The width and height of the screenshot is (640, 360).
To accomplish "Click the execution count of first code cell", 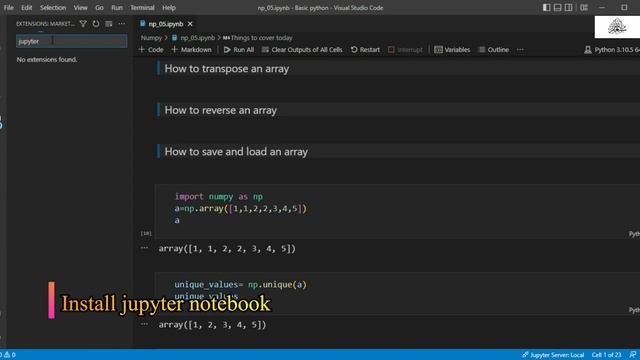I will tap(146, 233).
